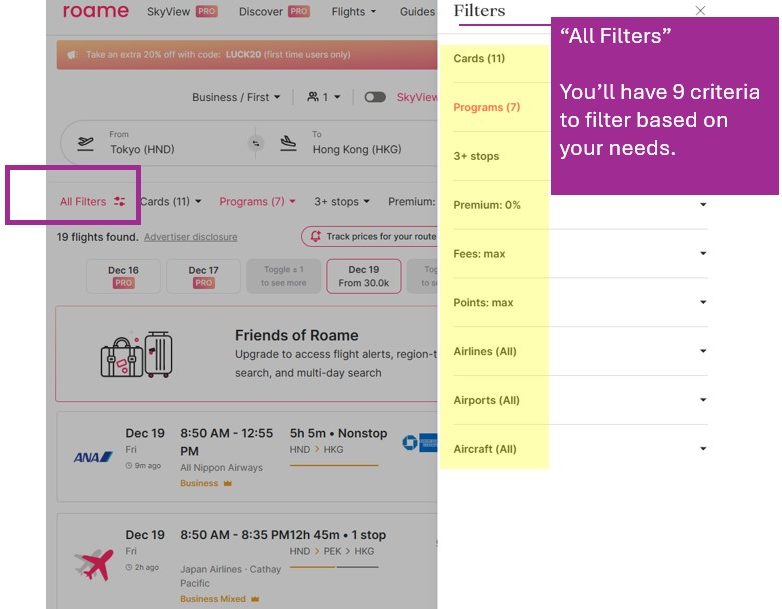Screen dimensions: 782x609
Task: Expand Programs (7) in the Filters panel
Action: 486,107
